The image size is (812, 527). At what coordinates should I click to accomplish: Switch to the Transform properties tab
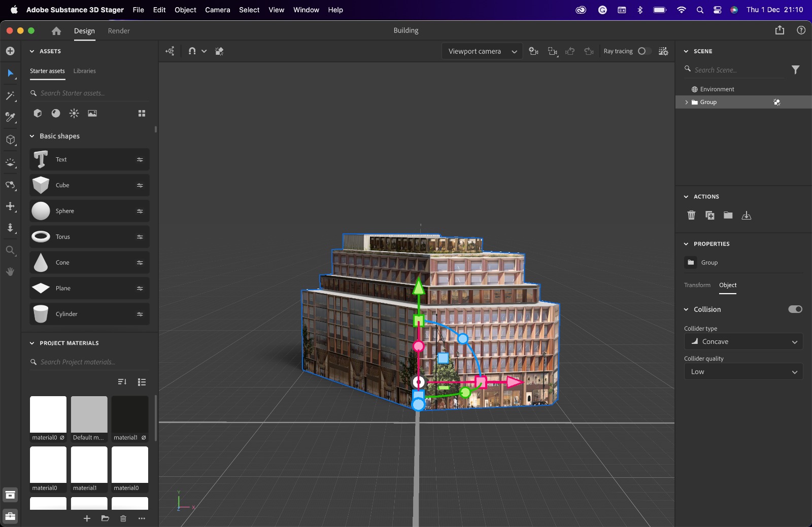[x=697, y=285]
